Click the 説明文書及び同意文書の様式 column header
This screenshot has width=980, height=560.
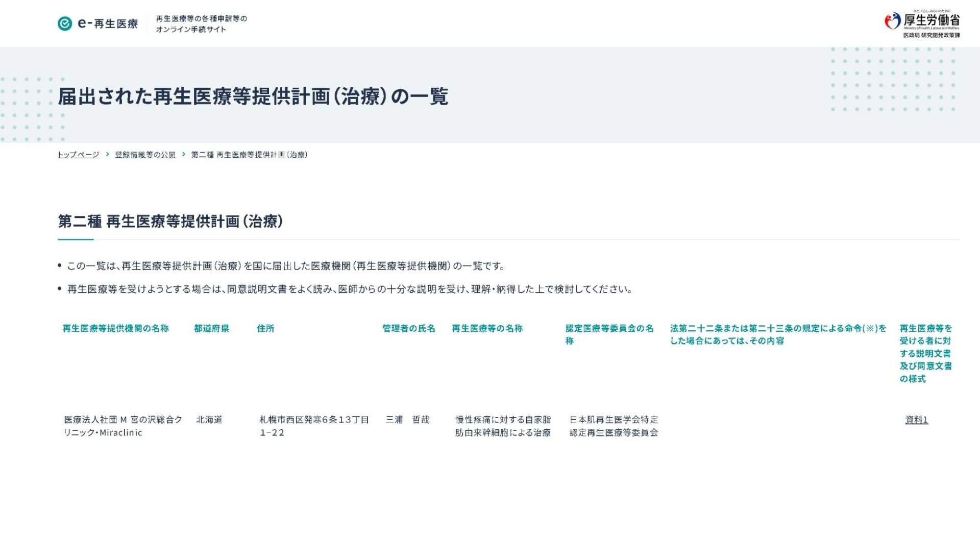(925, 353)
